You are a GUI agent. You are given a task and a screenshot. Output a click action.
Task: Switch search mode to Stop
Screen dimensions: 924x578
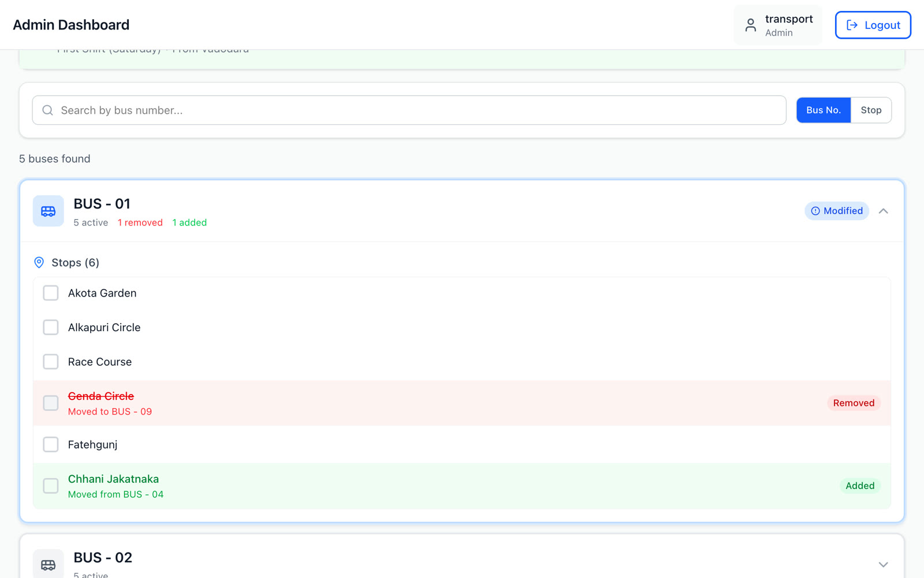click(x=871, y=110)
